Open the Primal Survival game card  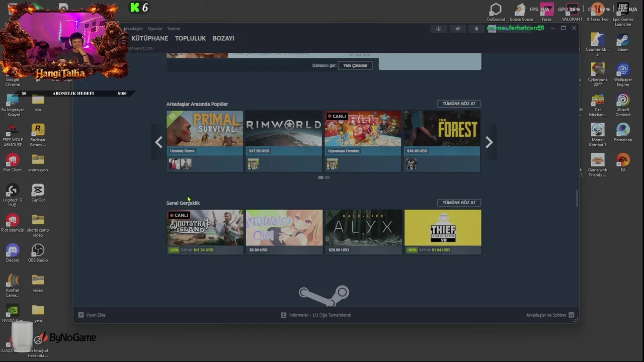tap(205, 141)
